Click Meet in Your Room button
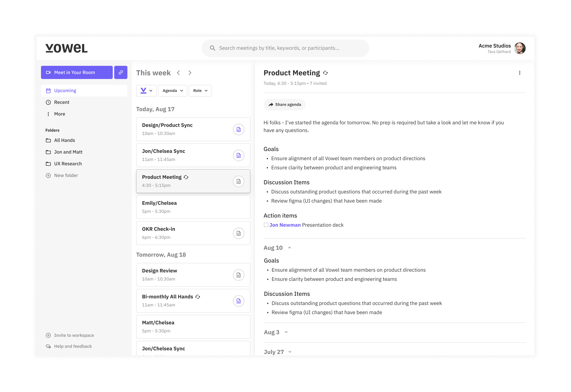The image size is (571, 392). click(x=77, y=72)
